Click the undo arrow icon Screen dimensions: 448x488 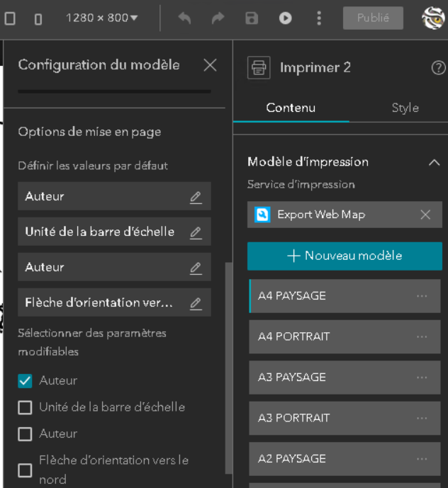click(184, 18)
